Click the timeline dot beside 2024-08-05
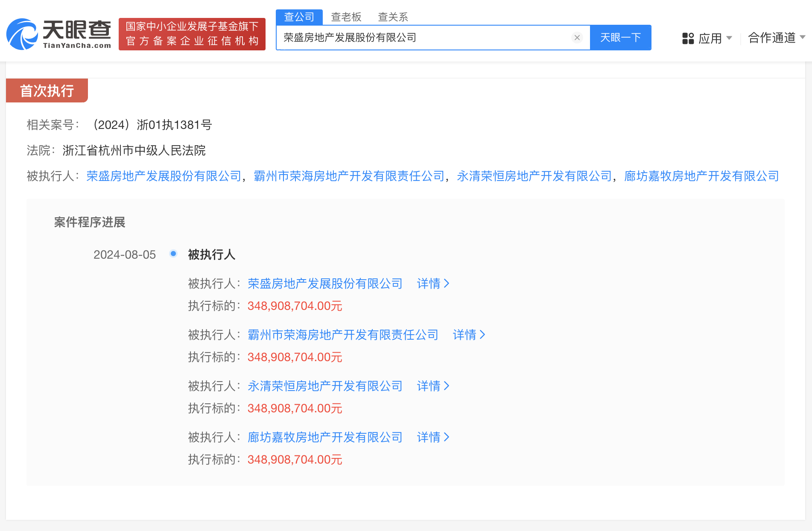 pyautogui.click(x=173, y=254)
